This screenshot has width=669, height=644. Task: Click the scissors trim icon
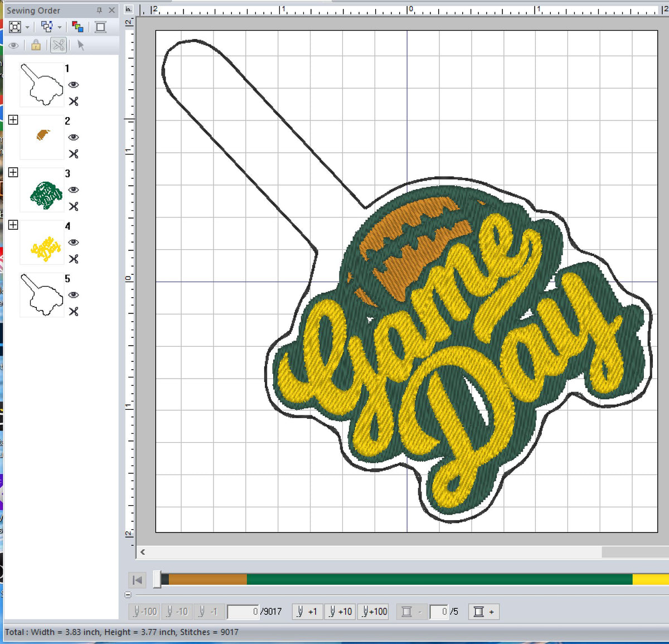[58, 45]
